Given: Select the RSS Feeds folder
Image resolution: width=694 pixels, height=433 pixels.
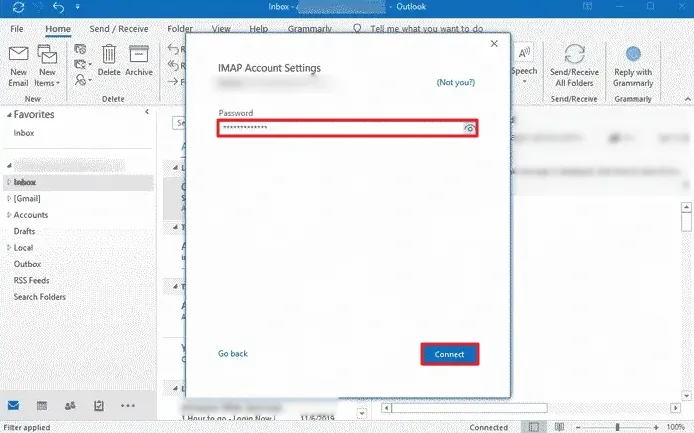Looking at the screenshot, I should [x=31, y=280].
